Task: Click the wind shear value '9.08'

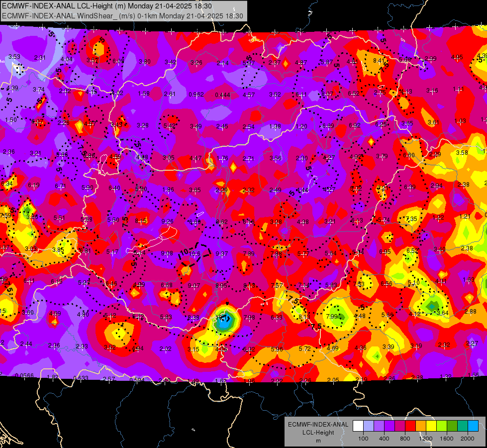Action: [x=167, y=253]
